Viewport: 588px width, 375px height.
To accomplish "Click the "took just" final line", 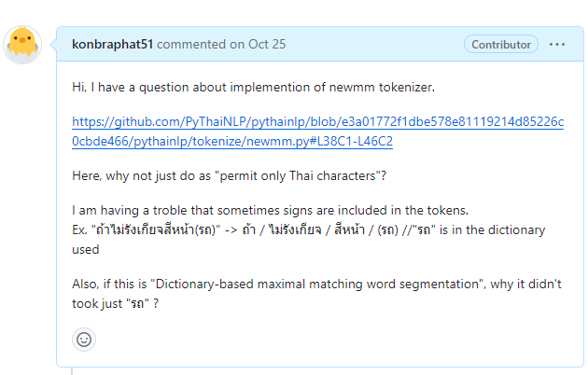I will [103, 302].
